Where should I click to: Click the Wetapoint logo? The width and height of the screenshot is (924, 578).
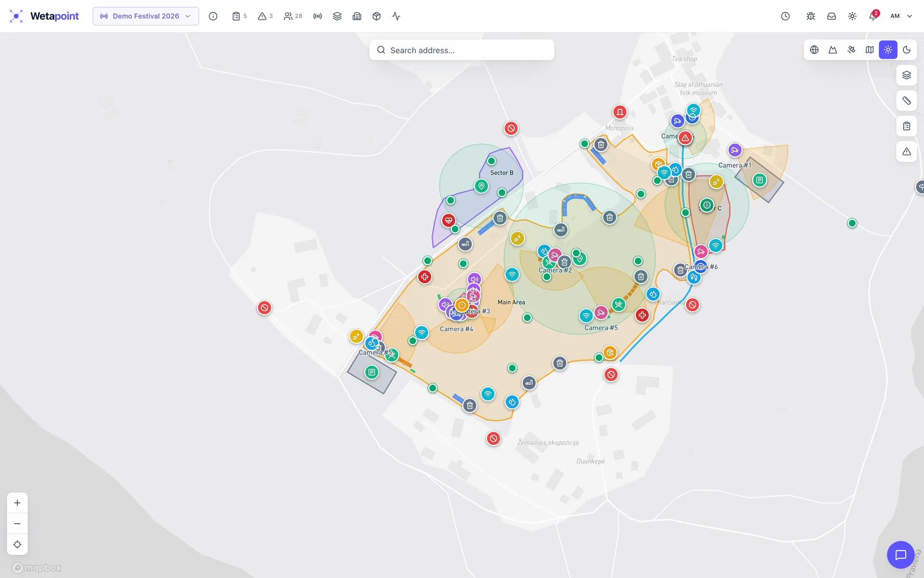point(44,16)
